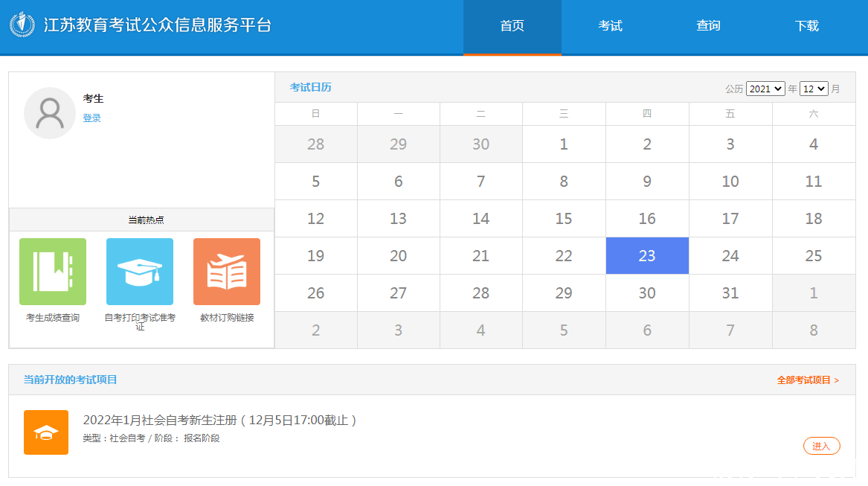This screenshot has width=868, height=486.
Task: Open the 查询 navigation tab
Action: 708,26
